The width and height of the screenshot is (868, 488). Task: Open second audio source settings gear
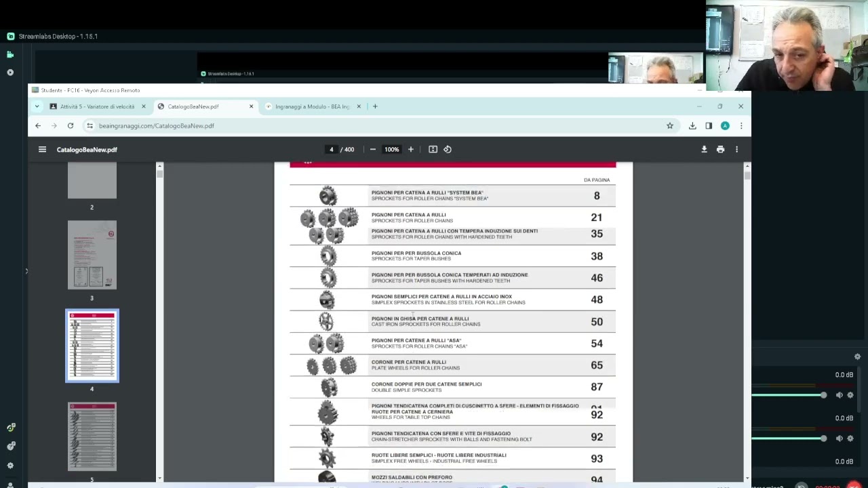[850, 439]
